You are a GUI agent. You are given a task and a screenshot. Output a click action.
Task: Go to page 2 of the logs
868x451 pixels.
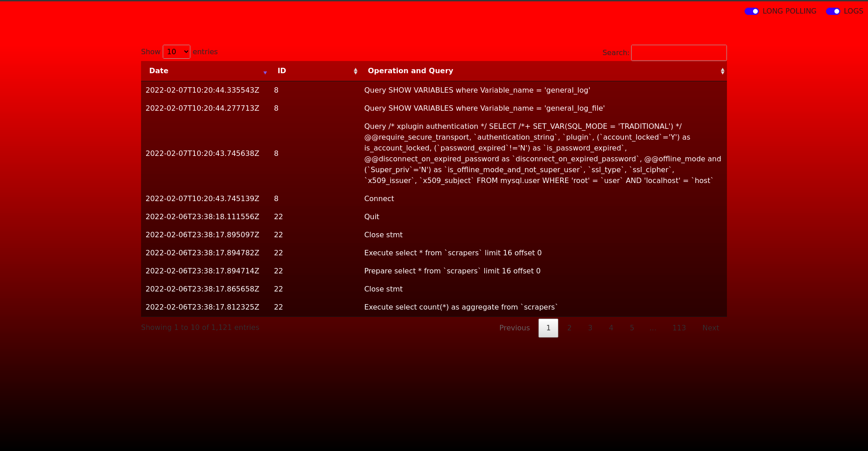coord(569,328)
